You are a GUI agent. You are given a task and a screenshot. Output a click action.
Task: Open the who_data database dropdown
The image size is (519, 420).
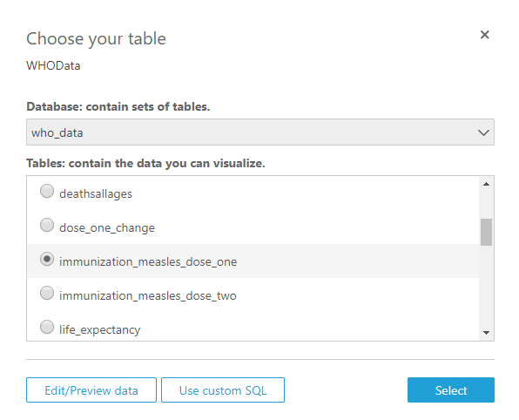click(260, 132)
